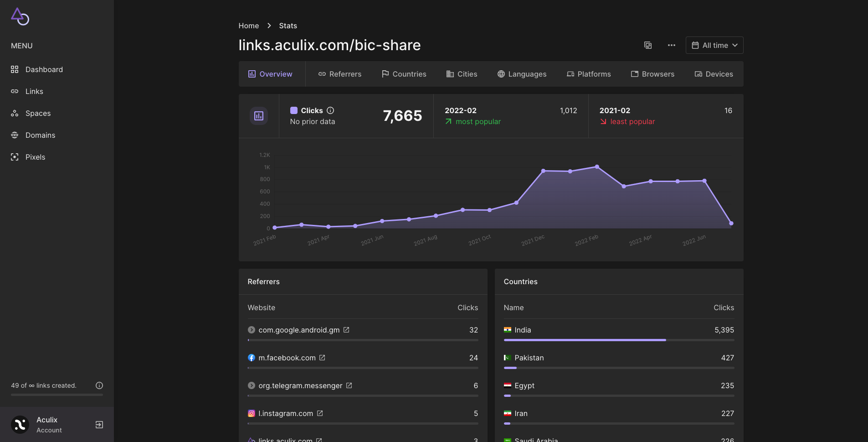Open the three-dot more options menu

pos(672,45)
